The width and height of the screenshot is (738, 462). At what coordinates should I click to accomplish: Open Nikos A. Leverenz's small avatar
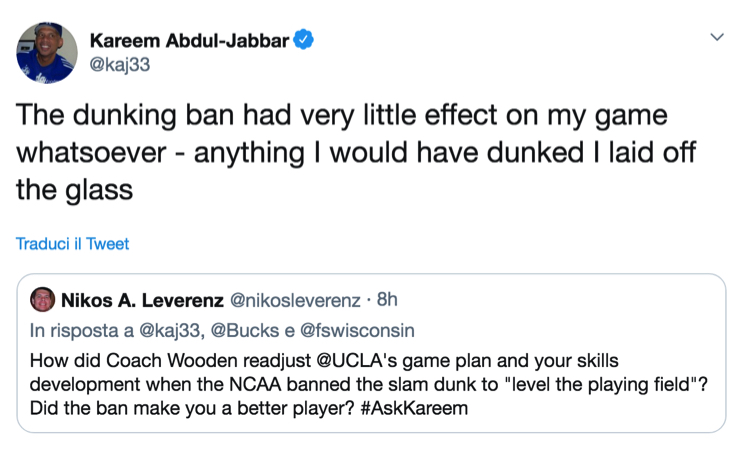pos(43,299)
